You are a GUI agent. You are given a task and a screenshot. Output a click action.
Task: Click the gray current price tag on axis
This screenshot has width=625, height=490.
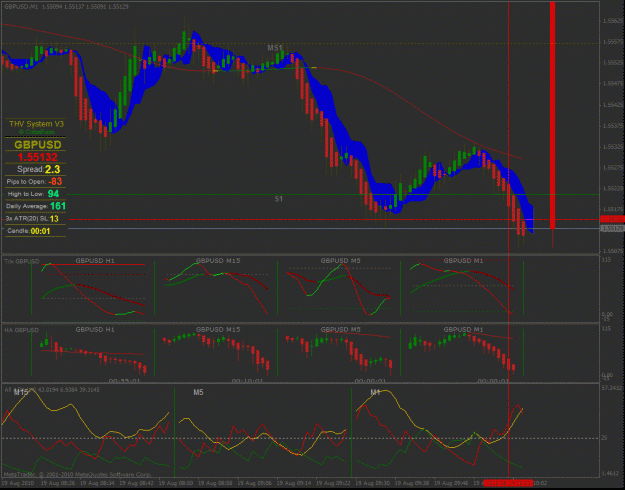pyautogui.click(x=613, y=228)
